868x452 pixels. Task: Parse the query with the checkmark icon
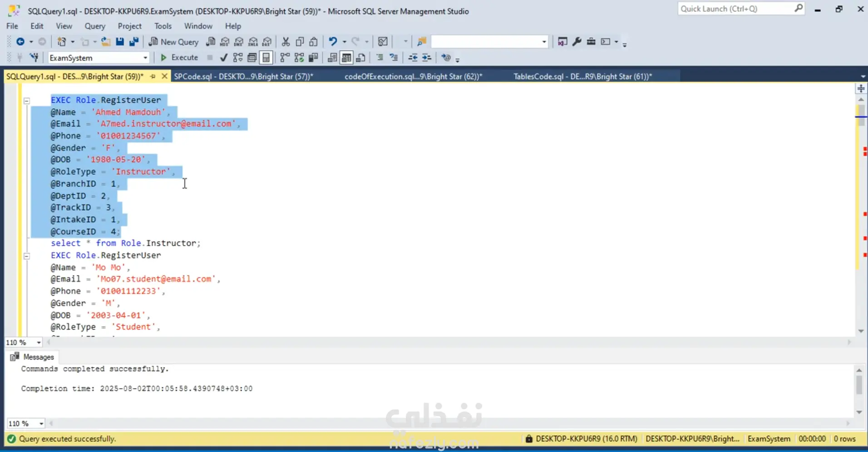tap(224, 58)
